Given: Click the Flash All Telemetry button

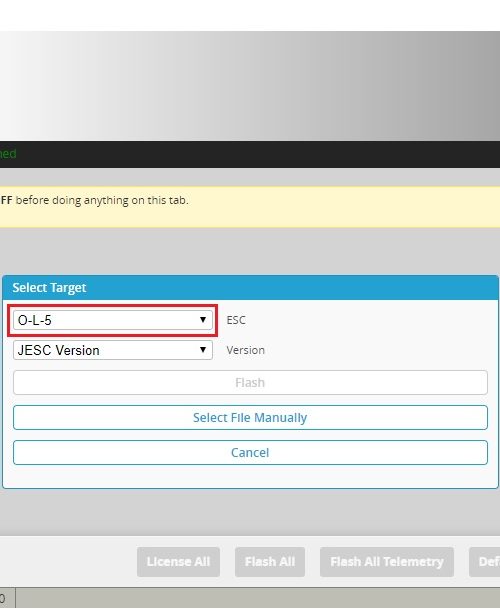Looking at the screenshot, I should 387,562.
